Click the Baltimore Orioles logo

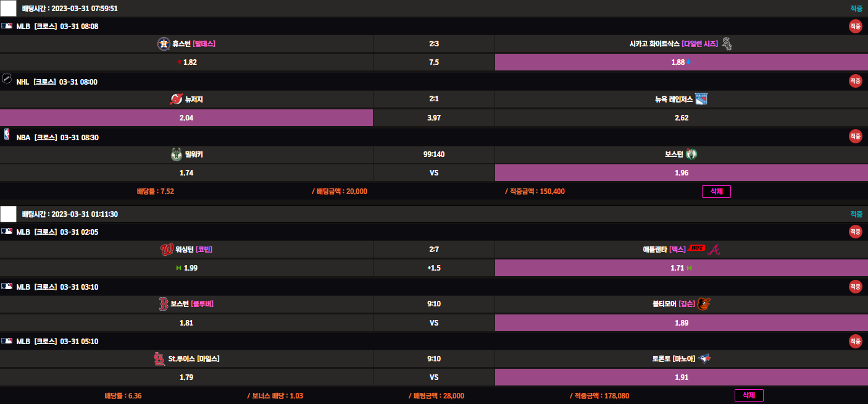click(x=704, y=304)
